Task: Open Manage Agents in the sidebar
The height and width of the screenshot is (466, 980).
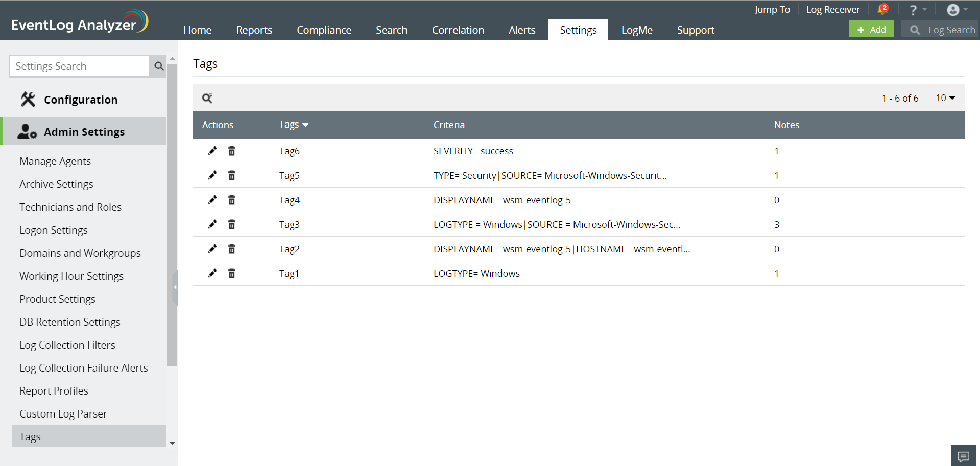Action: (55, 161)
